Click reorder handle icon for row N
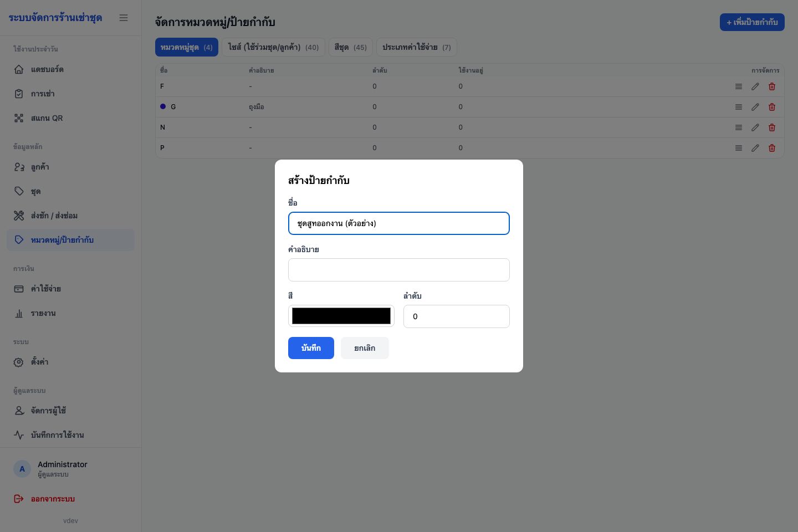Image resolution: width=798 pixels, height=532 pixels. 739,127
